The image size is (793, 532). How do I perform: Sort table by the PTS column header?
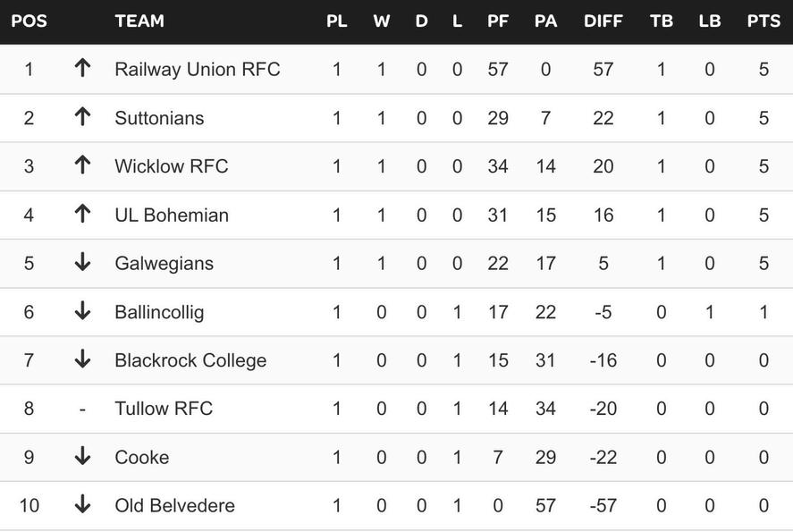(x=763, y=21)
